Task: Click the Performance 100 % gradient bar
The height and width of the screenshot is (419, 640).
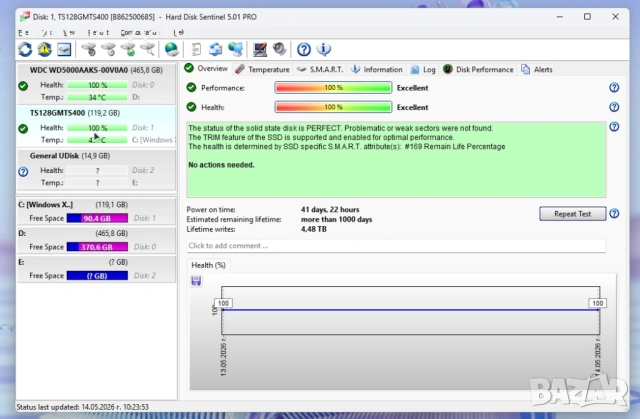Action: (333, 88)
